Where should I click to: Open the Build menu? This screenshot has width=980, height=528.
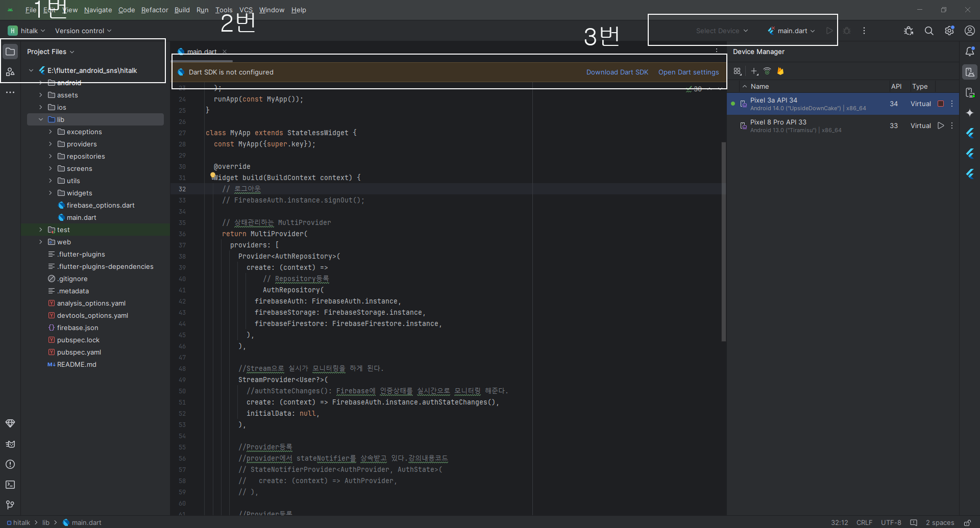pos(182,10)
